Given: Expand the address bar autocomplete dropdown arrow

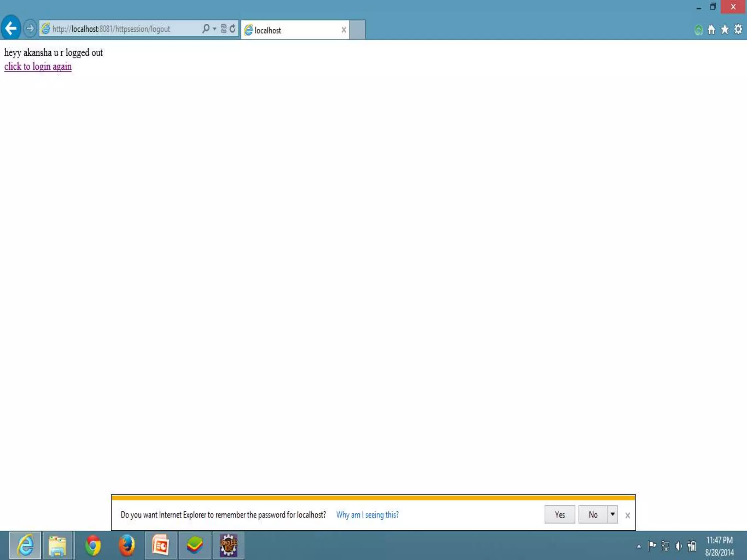Looking at the screenshot, I should point(214,29).
